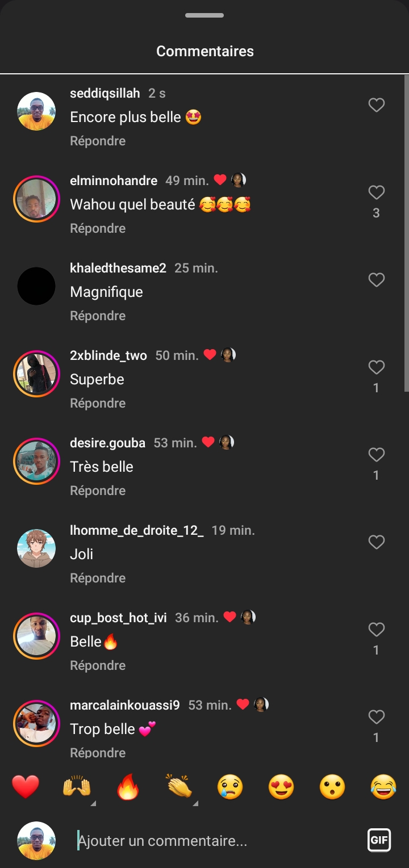This screenshot has width=409, height=868.
Task: Tap the laughing tears emoji
Action: [383, 787]
